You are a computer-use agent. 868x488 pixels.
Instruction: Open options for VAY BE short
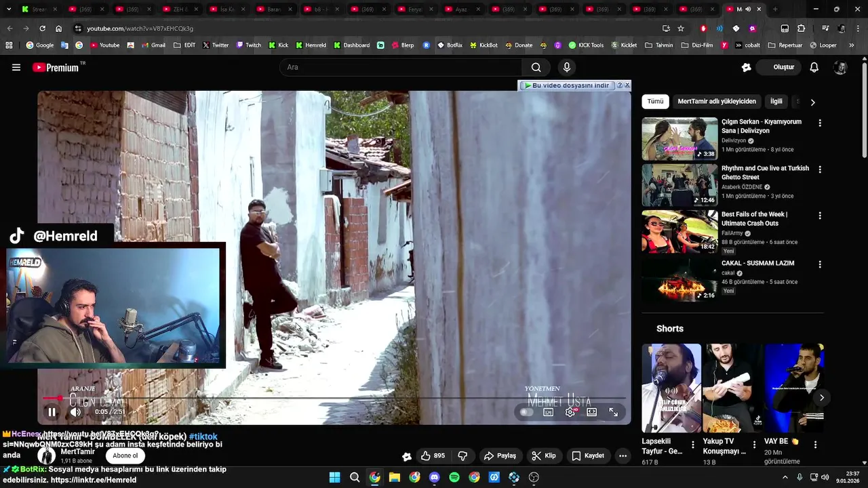point(815,445)
